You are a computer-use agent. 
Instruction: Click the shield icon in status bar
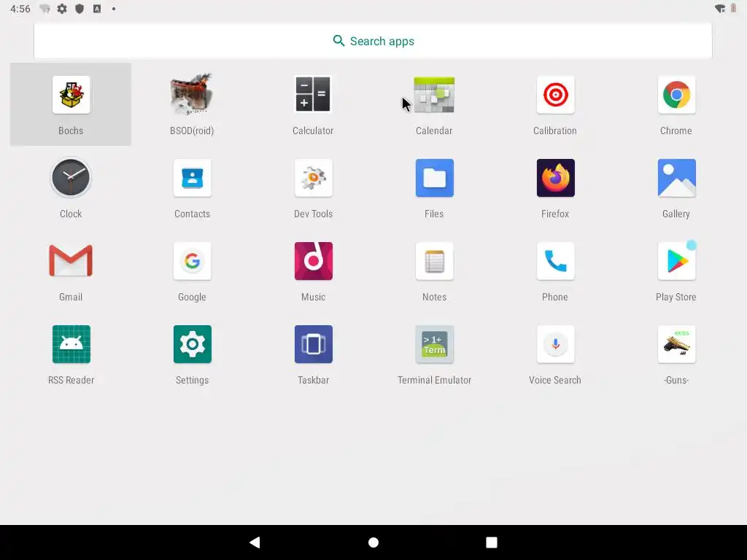coord(80,9)
